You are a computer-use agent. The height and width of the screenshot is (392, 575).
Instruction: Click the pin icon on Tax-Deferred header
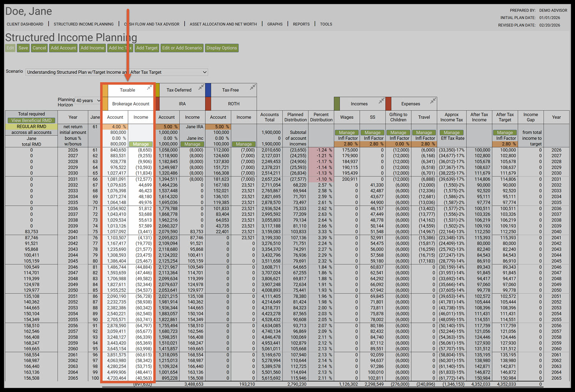pyautogui.click(x=201, y=87)
